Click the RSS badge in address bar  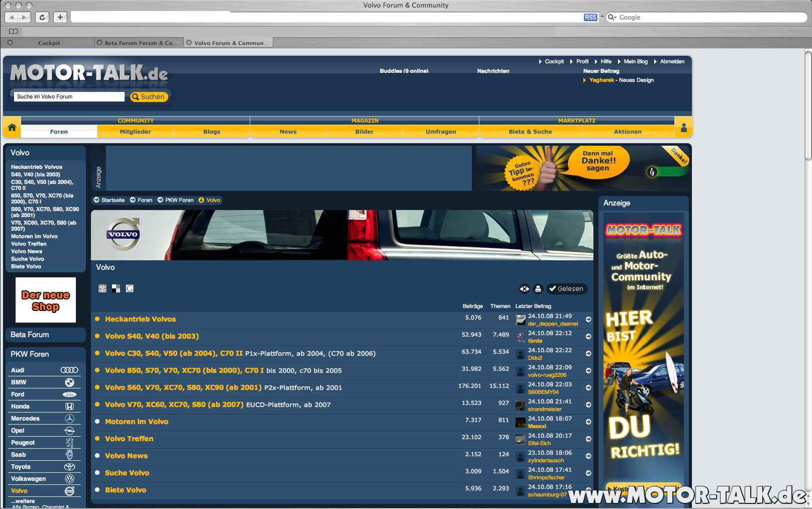[590, 17]
